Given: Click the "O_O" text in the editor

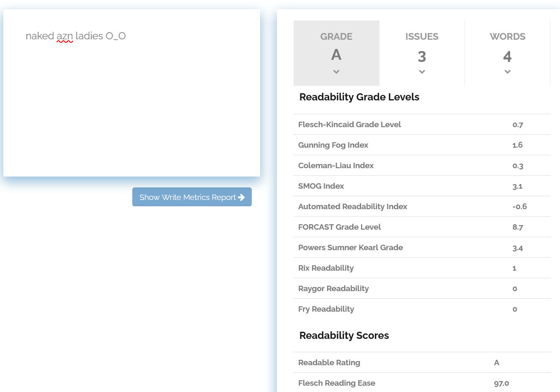Looking at the screenshot, I should click(116, 36).
